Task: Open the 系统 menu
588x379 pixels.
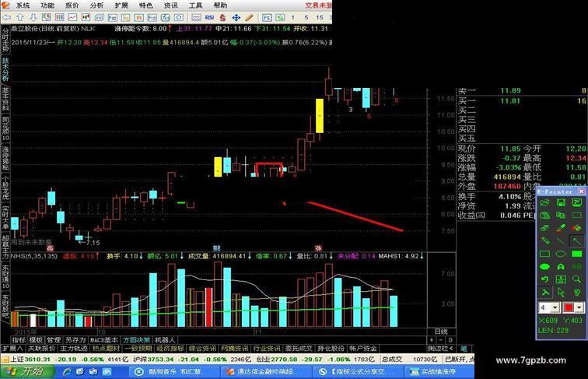Action: 23,5
